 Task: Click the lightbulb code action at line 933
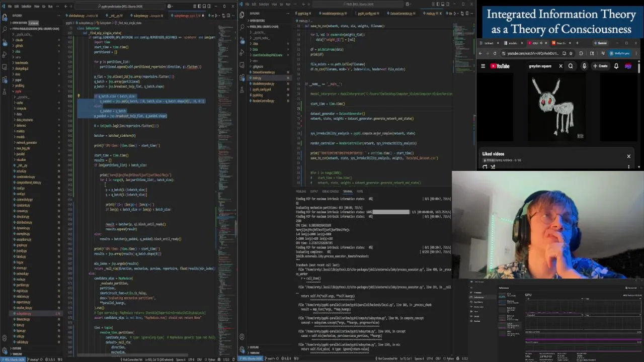click(x=78, y=96)
